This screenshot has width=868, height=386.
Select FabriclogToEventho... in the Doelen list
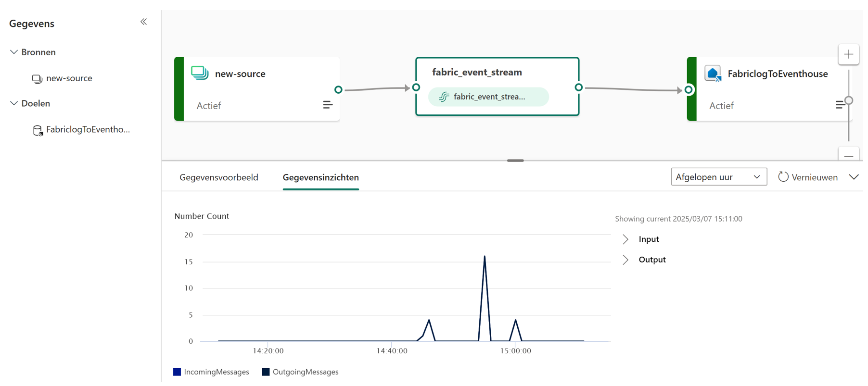pyautogui.click(x=88, y=129)
